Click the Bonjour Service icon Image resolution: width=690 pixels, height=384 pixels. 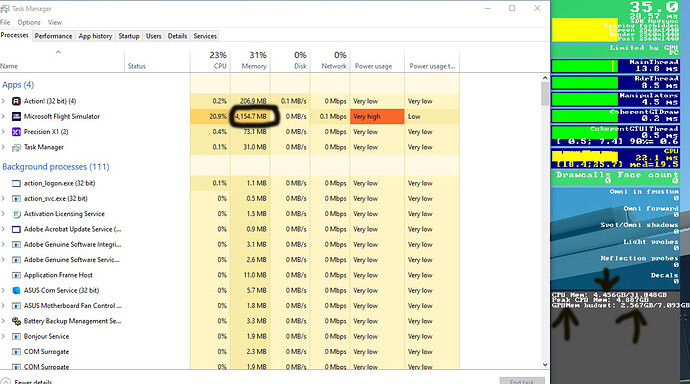point(16,336)
